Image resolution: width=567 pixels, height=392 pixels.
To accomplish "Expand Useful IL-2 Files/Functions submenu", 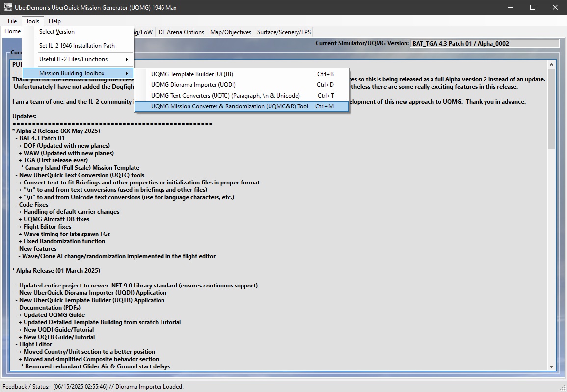I will click(78, 59).
